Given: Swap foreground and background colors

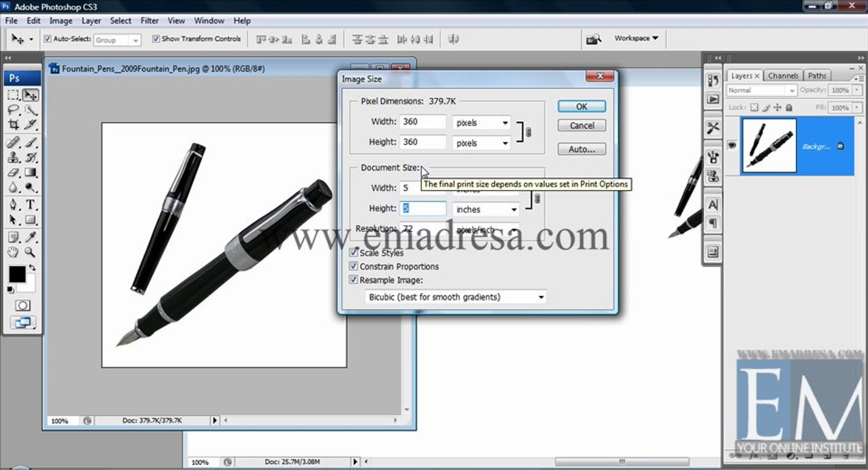Looking at the screenshot, I should (x=32, y=268).
